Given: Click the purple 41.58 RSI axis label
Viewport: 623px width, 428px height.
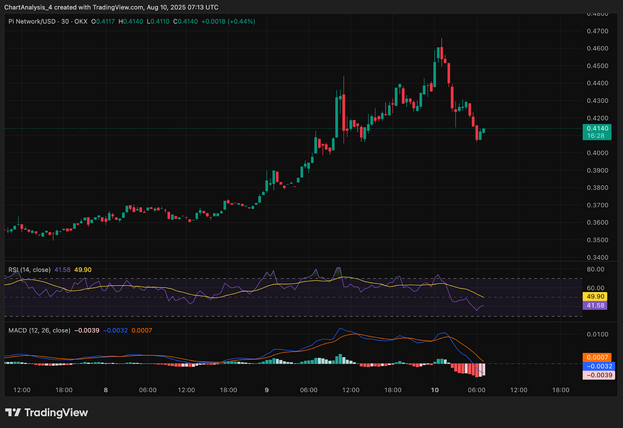Looking at the screenshot, I should tap(597, 306).
